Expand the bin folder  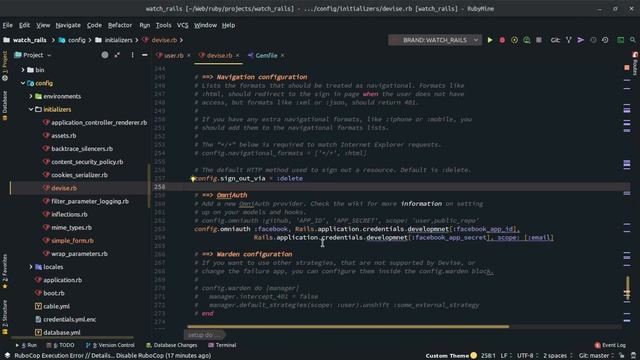click(23, 70)
